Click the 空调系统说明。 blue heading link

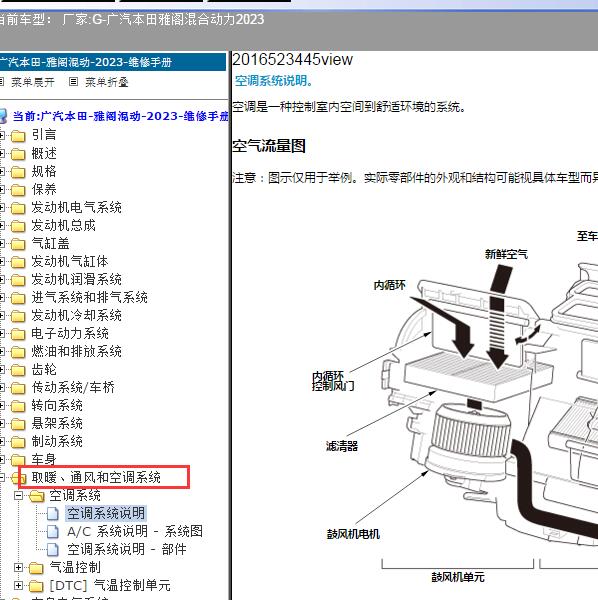pos(274,81)
